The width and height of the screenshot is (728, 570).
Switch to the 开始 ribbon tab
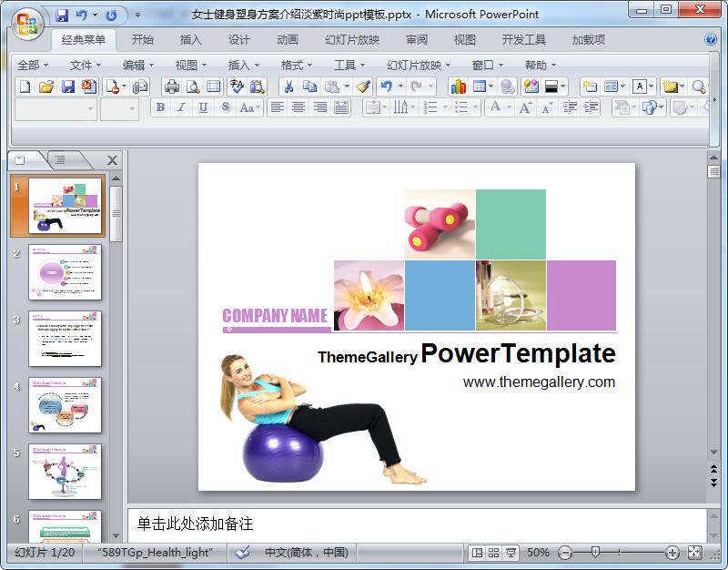[142, 39]
